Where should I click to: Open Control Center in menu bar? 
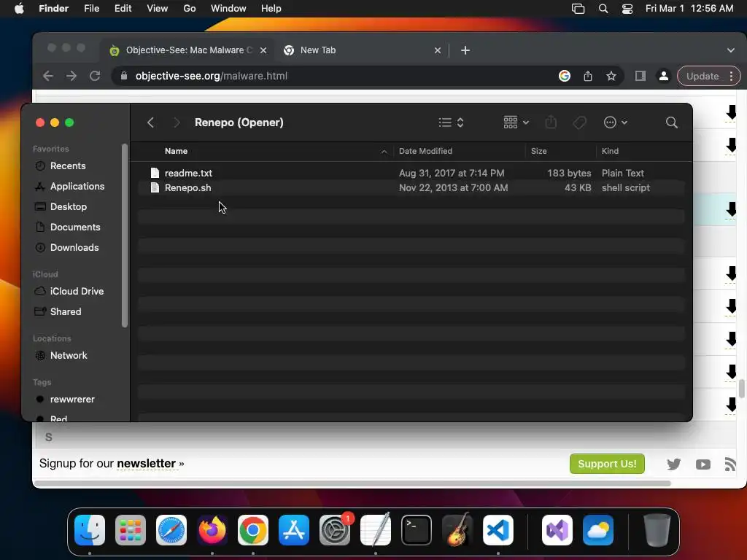tap(627, 9)
